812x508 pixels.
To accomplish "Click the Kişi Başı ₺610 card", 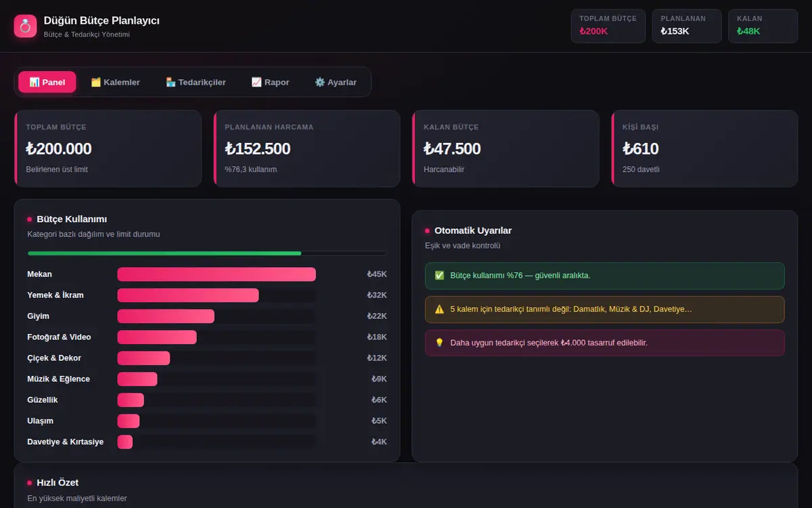I will coord(704,148).
